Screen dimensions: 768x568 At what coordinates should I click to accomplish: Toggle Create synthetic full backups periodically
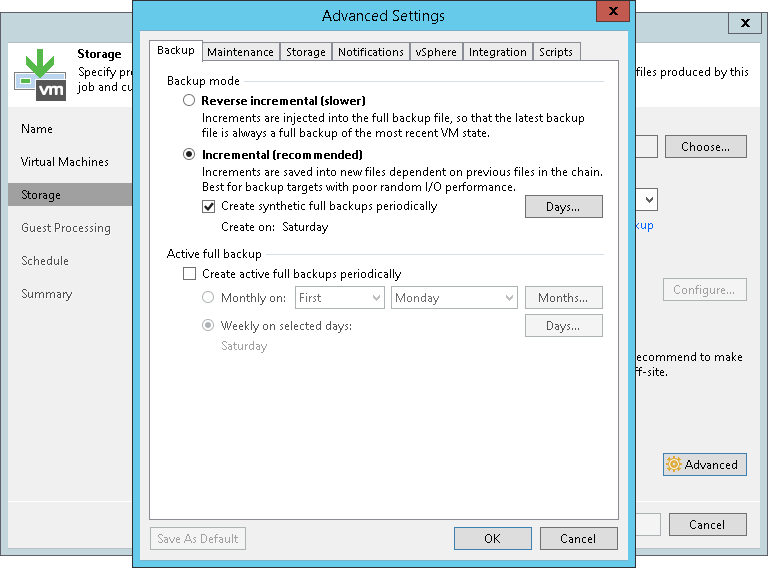click(x=209, y=206)
